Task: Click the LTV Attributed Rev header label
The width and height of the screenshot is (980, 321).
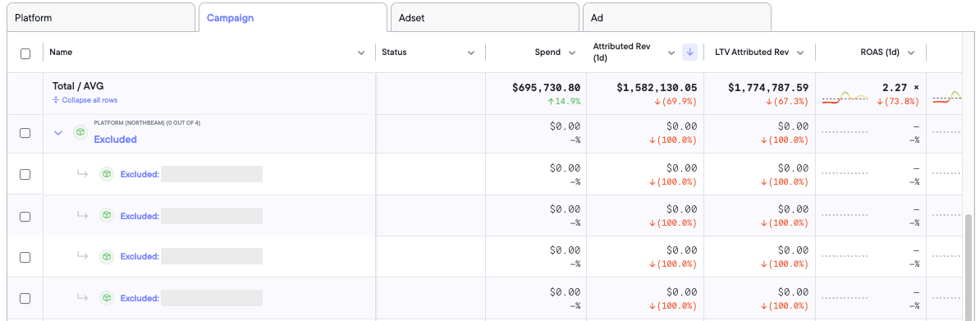Action: 752,53
